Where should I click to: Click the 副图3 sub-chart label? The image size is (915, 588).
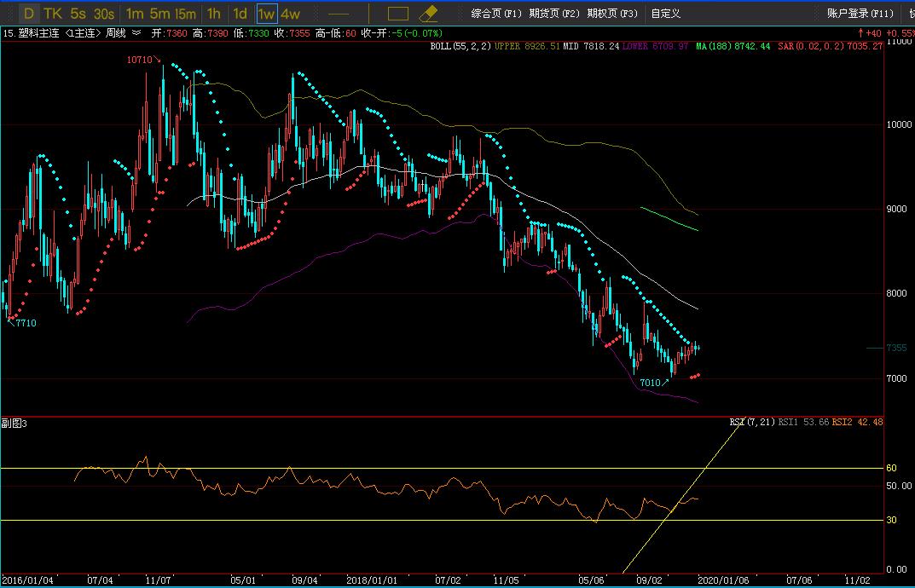coord(14,424)
